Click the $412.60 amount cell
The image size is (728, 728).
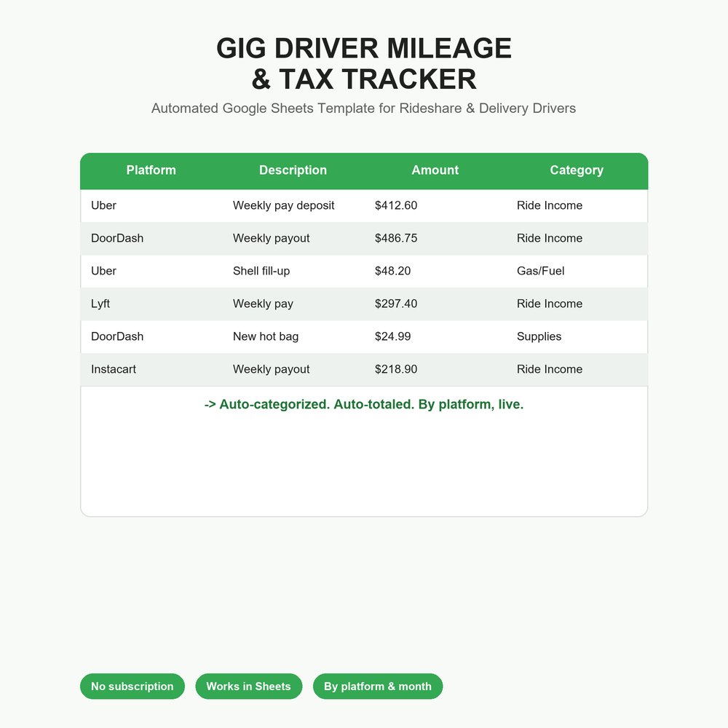(x=396, y=206)
